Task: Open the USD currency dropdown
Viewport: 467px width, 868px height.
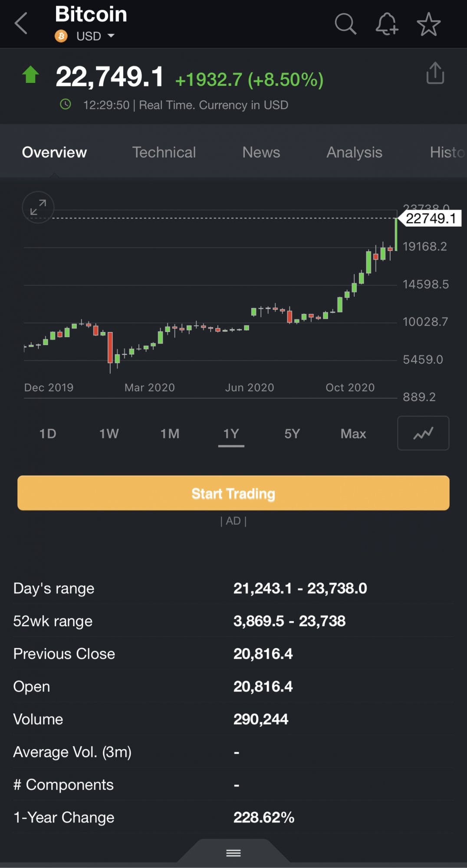Action: 95,36
